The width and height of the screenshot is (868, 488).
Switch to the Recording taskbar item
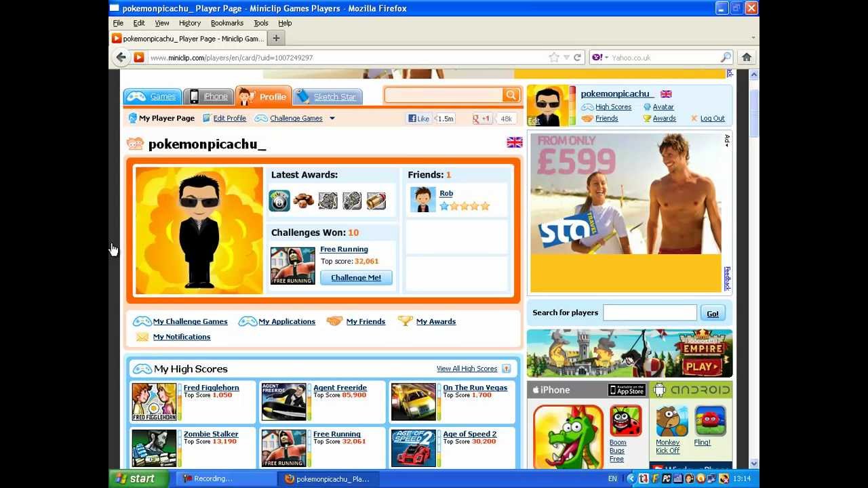coord(226,479)
